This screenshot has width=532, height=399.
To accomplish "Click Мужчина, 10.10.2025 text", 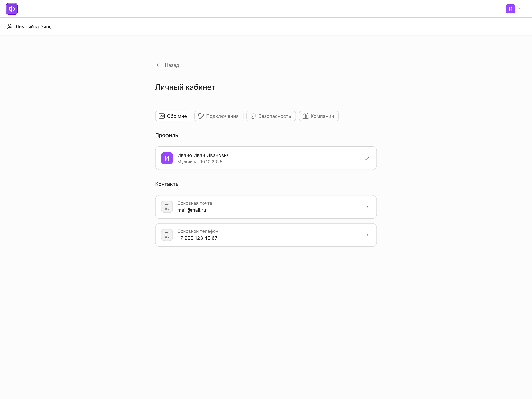I will (200, 162).
